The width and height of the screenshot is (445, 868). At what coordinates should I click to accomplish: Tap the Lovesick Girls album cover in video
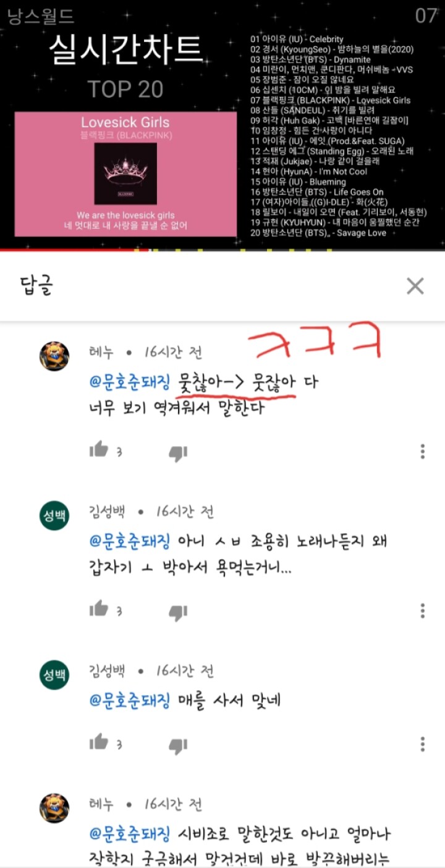pos(125,174)
